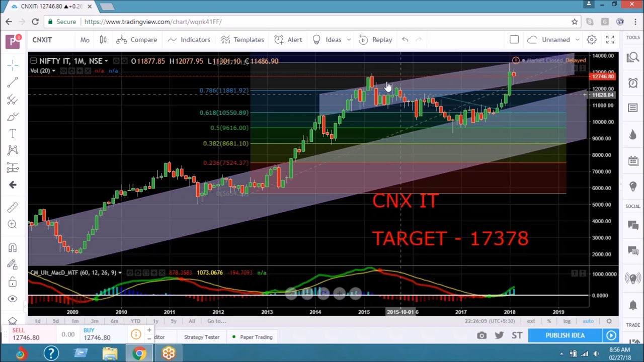Set the 1d date range

point(38,321)
